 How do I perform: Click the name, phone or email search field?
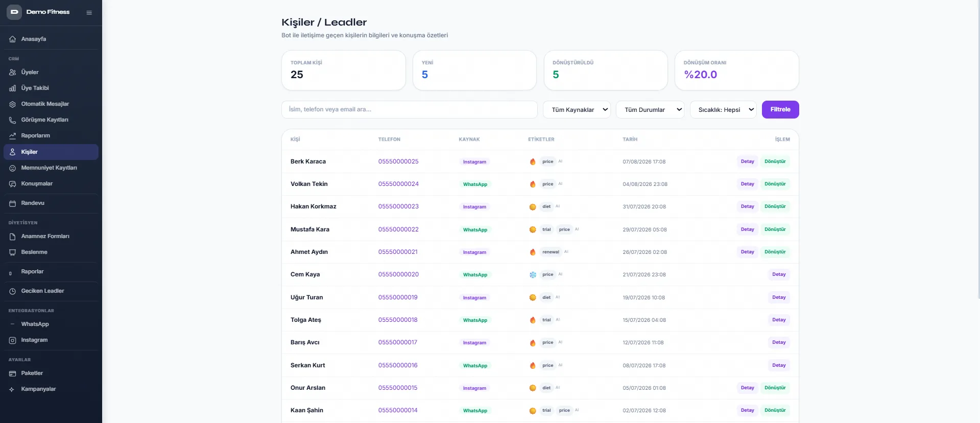coord(410,110)
